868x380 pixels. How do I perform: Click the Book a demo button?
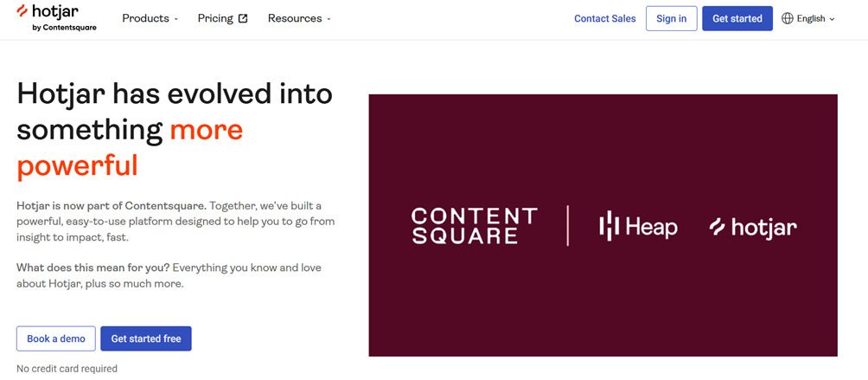[56, 338]
